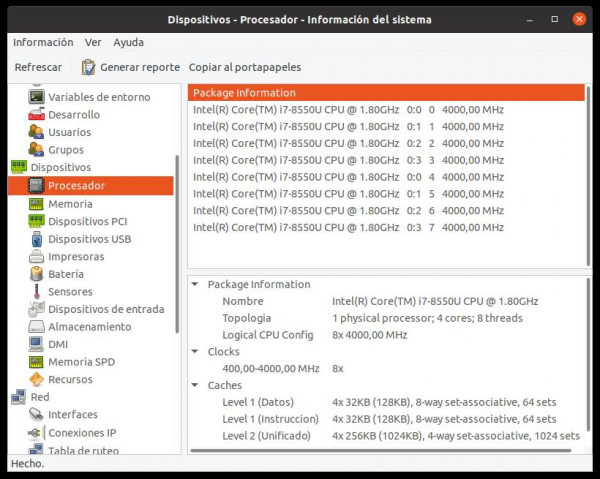Open the Variables de entorno terminal icon
Screen dimensions: 600x479
(x=36, y=97)
